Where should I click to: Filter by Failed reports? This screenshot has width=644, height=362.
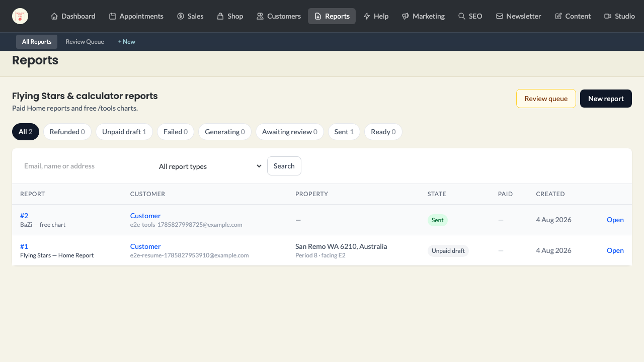coord(176,132)
